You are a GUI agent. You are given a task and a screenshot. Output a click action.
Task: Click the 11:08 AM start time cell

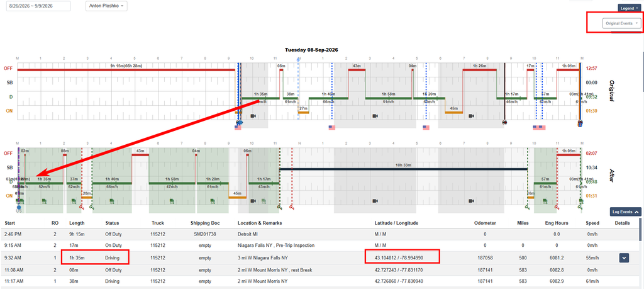(x=14, y=269)
